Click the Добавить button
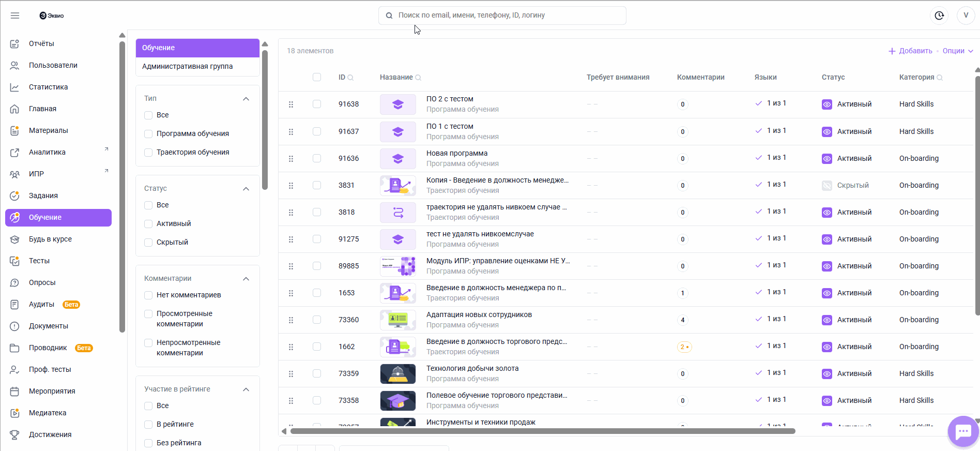Screen dimensions: 980x451 [x=910, y=51]
